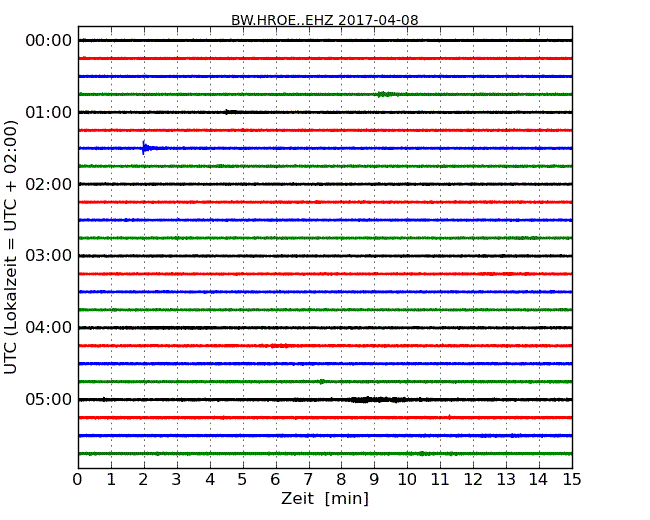Click the 02:00 time axis label
Viewport: 650px width, 520px height.
(x=49, y=184)
